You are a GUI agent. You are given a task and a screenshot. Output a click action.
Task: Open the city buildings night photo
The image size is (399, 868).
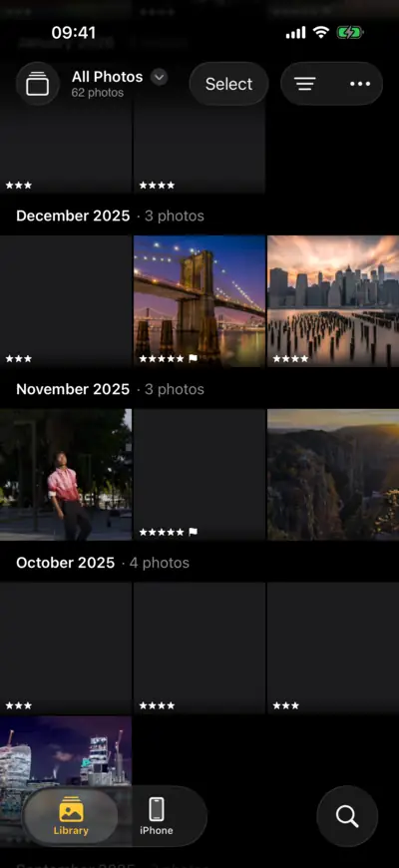[x=66, y=753]
